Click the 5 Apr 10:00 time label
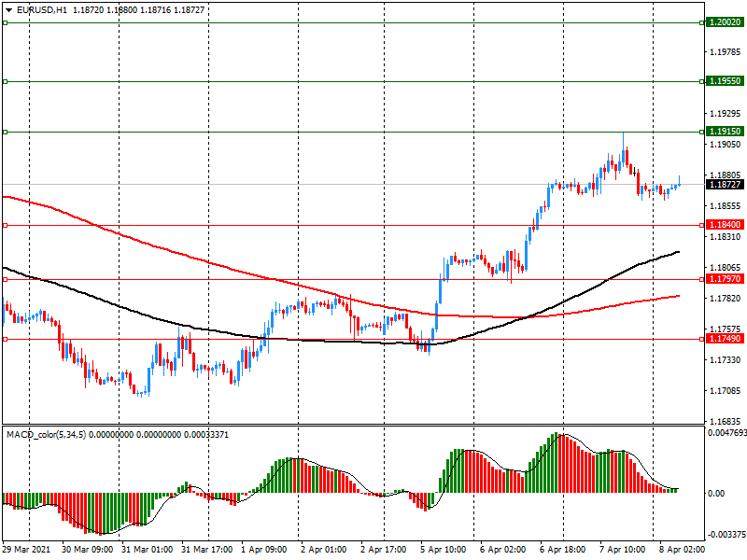Image resolution: width=747 pixels, height=560 pixels. (x=443, y=550)
